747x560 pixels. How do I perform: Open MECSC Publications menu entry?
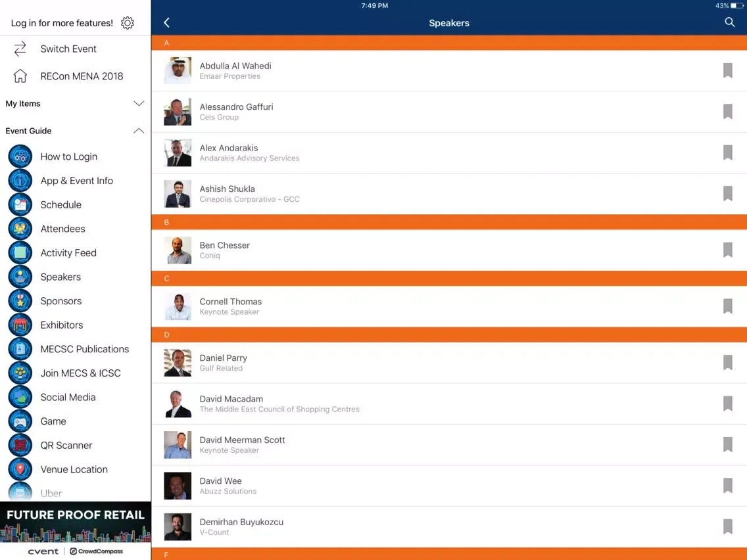pos(85,349)
